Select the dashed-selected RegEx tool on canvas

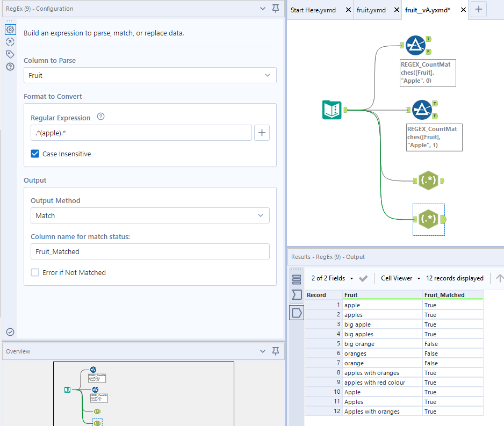[x=428, y=219]
